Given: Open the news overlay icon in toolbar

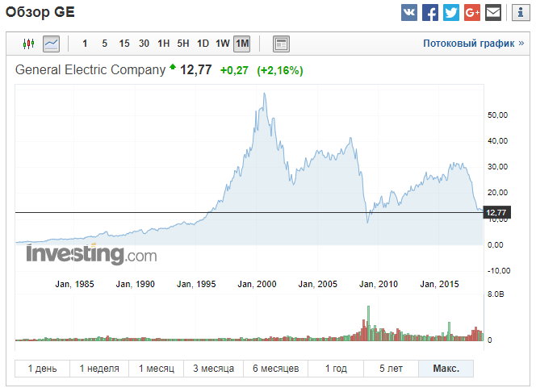Looking at the screenshot, I should (281, 44).
